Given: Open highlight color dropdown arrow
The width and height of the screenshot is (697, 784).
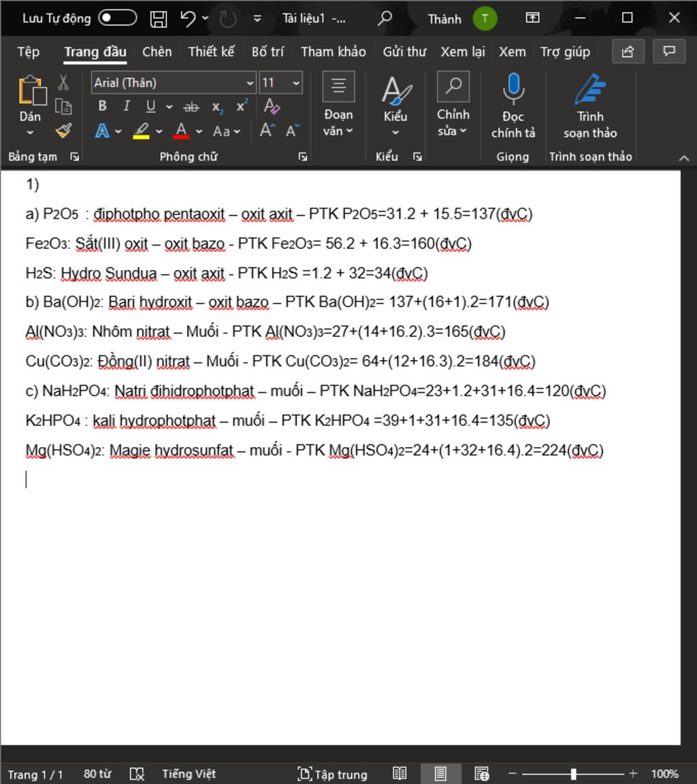Looking at the screenshot, I should [x=159, y=131].
